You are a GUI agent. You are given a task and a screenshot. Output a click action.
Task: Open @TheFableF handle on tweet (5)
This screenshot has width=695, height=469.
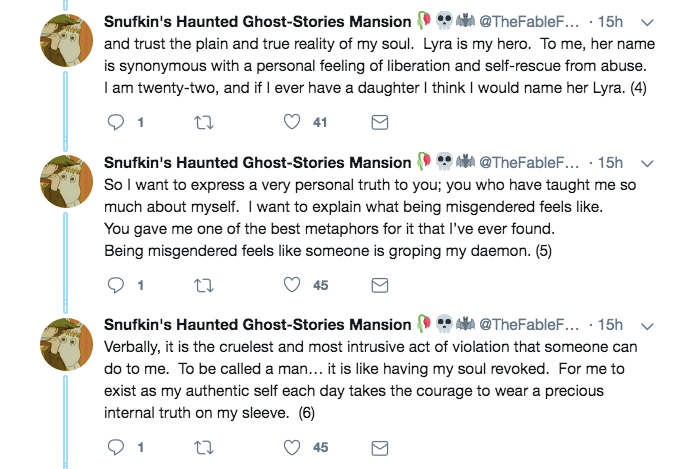pyautogui.click(x=529, y=163)
